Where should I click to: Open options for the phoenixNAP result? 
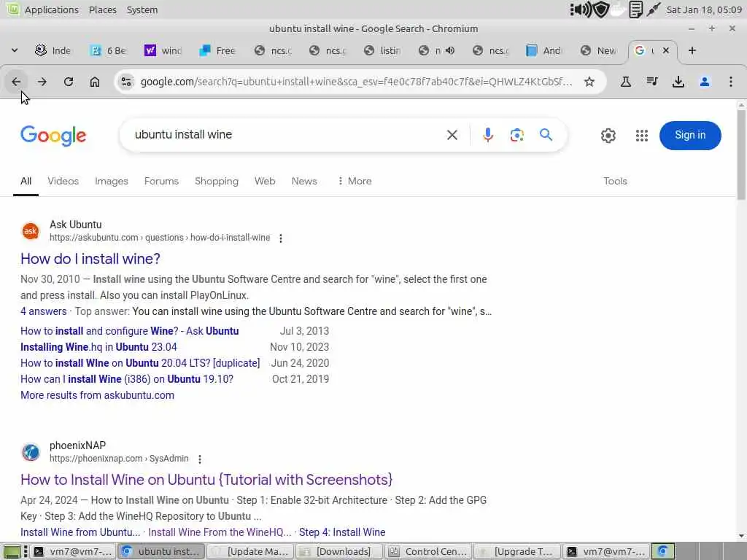[200, 459]
